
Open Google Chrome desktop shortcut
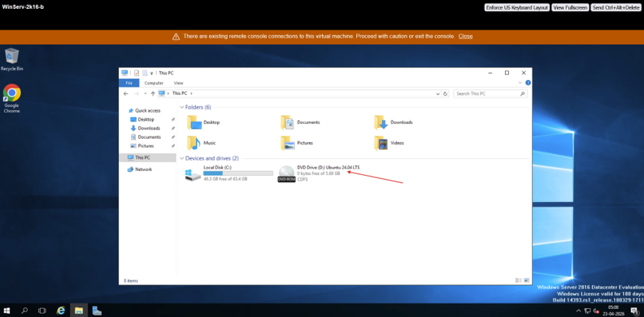point(12,98)
